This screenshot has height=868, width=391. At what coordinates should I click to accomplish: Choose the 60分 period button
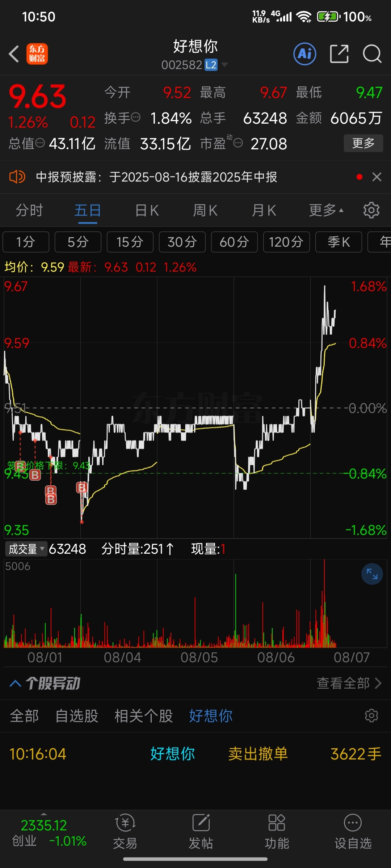(x=234, y=242)
